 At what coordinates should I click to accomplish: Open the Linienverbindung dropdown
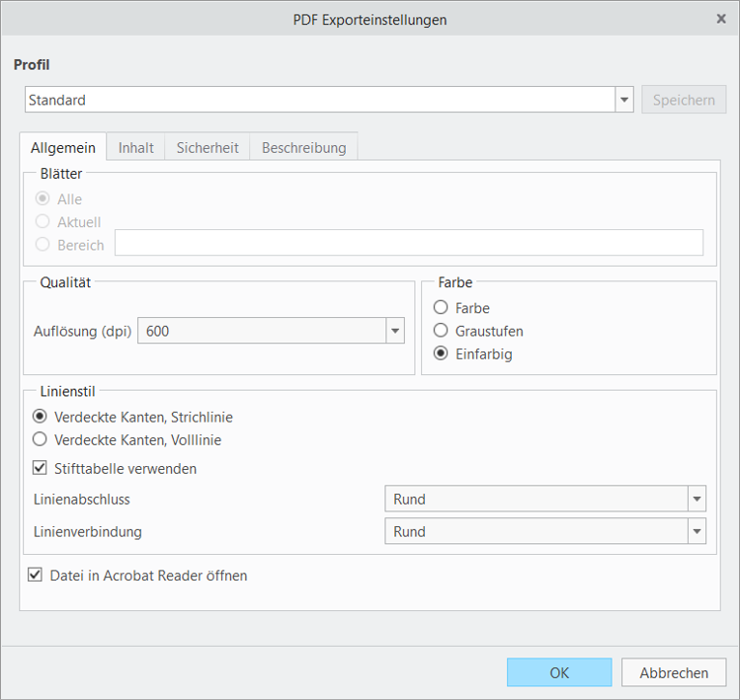(697, 532)
